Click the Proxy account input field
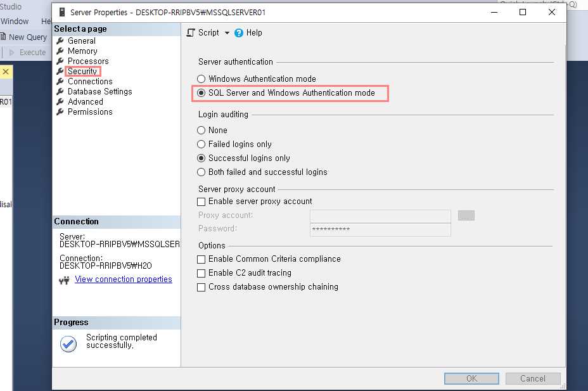Viewport: 588px width, 391px height. coord(380,216)
